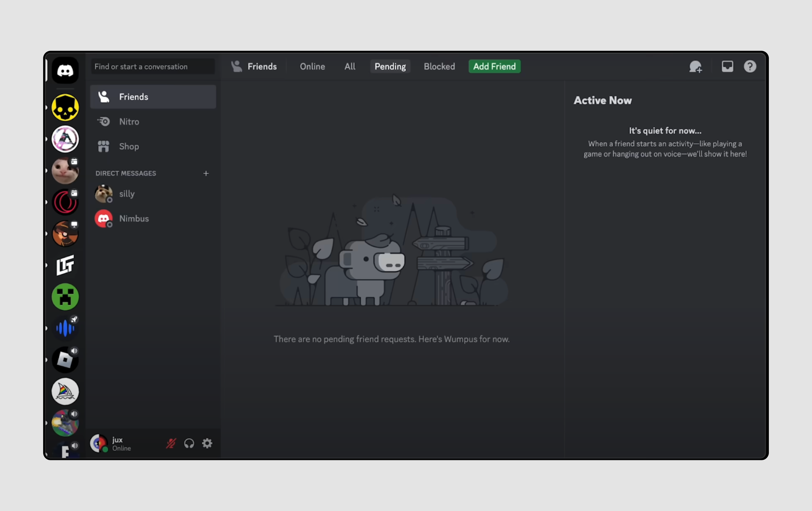Switch to the Blocked tab
The height and width of the screenshot is (511, 812).
pos(439,66)
